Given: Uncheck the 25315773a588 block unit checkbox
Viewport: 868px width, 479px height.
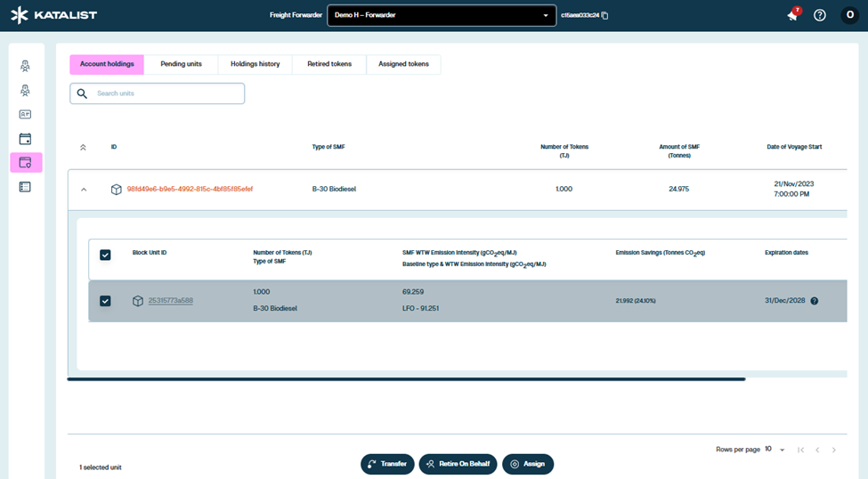Looking at the screenshot, I should point(105,301).
